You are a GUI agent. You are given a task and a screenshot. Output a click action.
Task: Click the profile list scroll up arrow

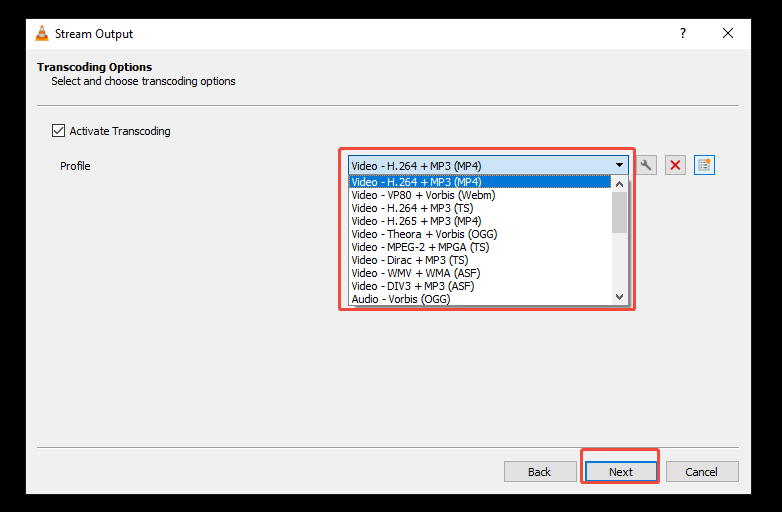pyautogui.click(x=619, y=184)
